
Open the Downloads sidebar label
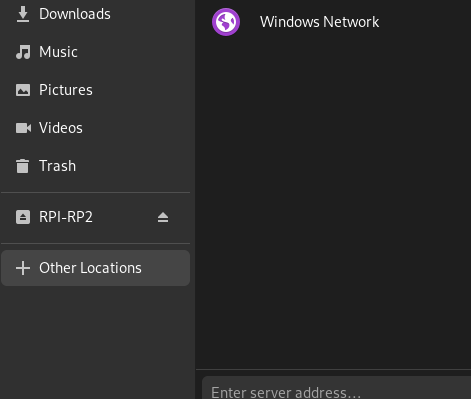(75, 14)
